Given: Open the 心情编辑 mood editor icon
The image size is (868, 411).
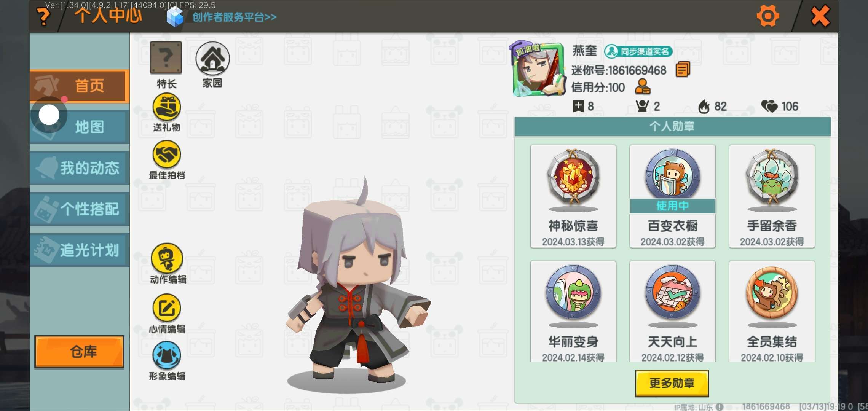Looking at the screenshot, I should [x=166, y=308].
